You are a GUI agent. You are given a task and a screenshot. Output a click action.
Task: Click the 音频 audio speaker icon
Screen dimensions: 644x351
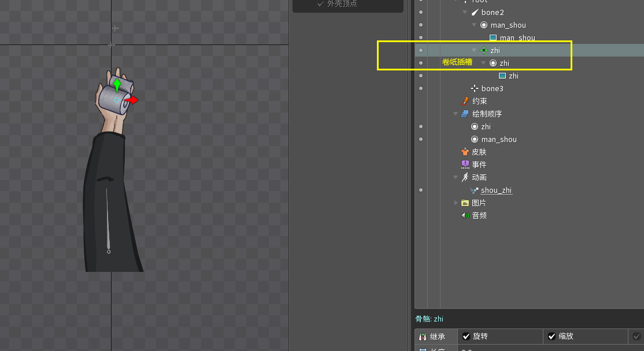click(x=465, y=215)
